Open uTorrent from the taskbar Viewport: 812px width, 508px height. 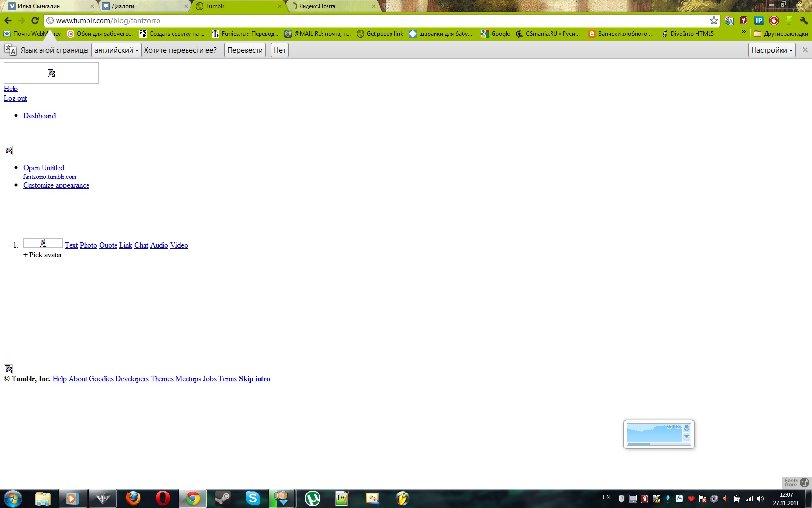(313, 498)
